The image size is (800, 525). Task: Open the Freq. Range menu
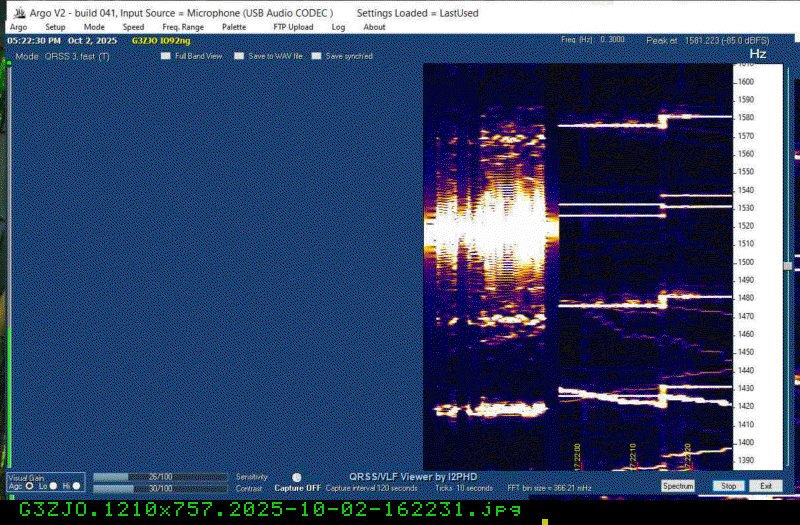tap(182, 27)
